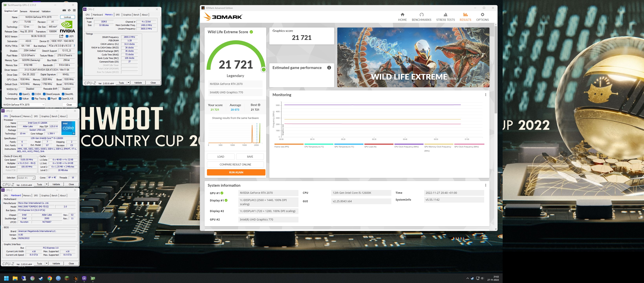Click the GPU-Z icon on the taskbar
This screenshot has height=283, width=644.
click(93, 278)
